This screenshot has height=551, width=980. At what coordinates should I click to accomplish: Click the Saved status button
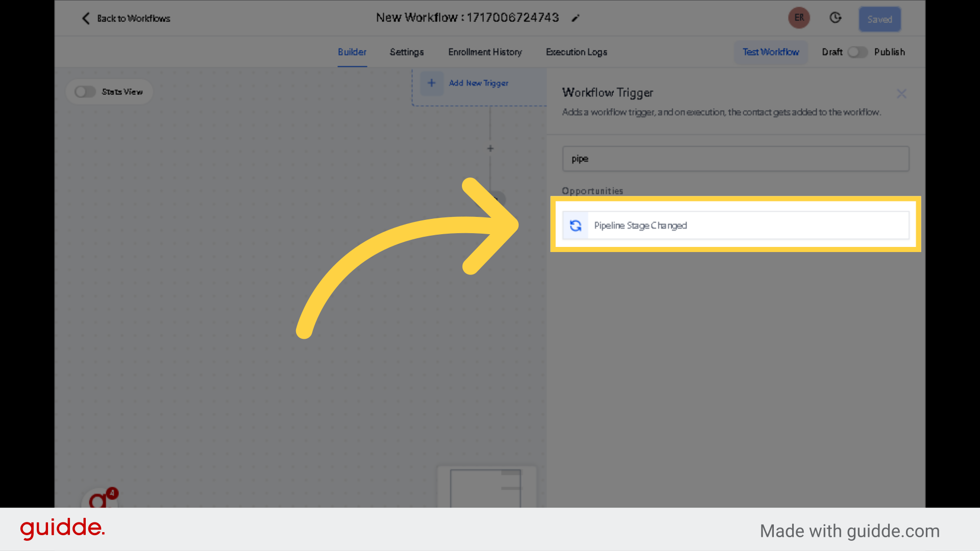click(880, 18)
